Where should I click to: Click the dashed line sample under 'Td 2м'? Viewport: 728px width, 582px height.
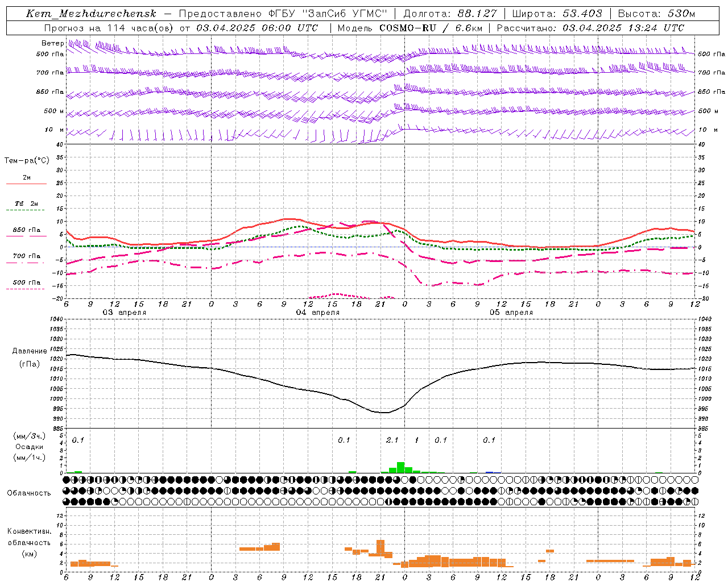[25, 210]
